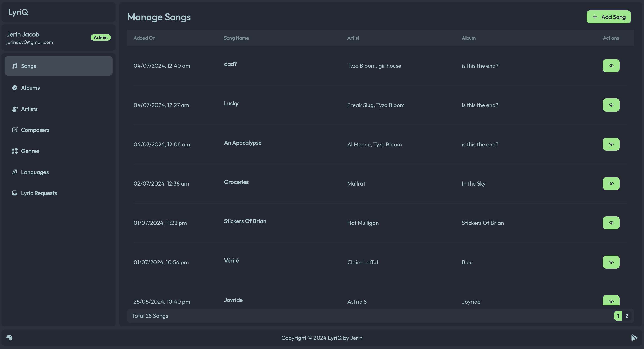Click the Albums sidebar icon
Image resolution: width=644 pixels, height=349 pixels.
pyautogui.click(x=14, y=88)
